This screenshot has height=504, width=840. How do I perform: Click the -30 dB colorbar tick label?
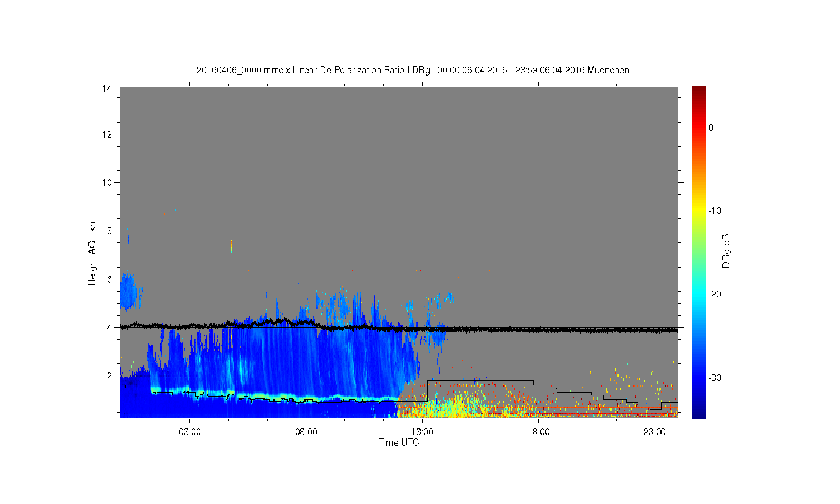715,378
